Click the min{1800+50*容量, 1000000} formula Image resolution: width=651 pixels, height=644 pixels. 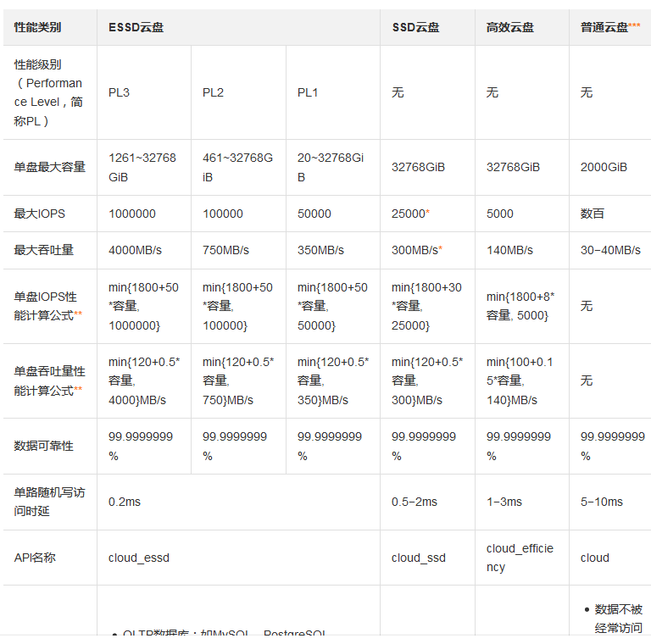point(143,306)
